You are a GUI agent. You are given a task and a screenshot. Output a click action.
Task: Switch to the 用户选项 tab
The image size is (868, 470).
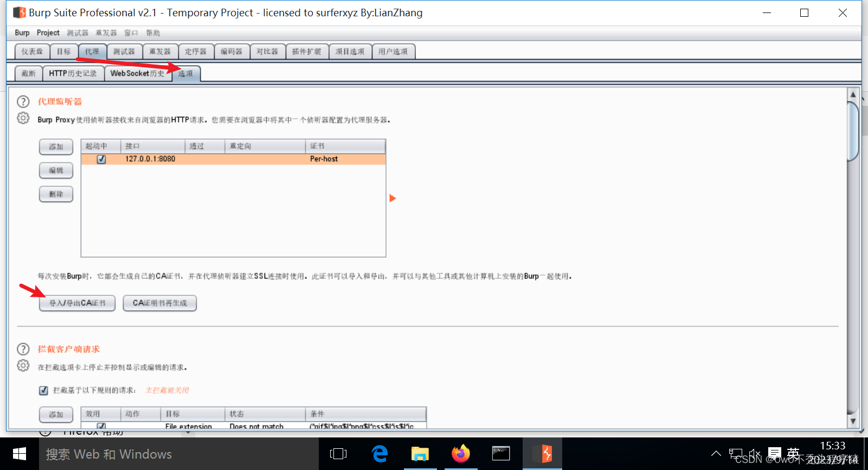(393, 52)
